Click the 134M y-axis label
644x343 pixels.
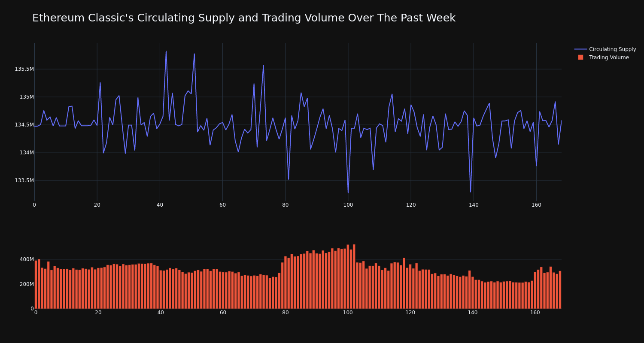(27, 153)
